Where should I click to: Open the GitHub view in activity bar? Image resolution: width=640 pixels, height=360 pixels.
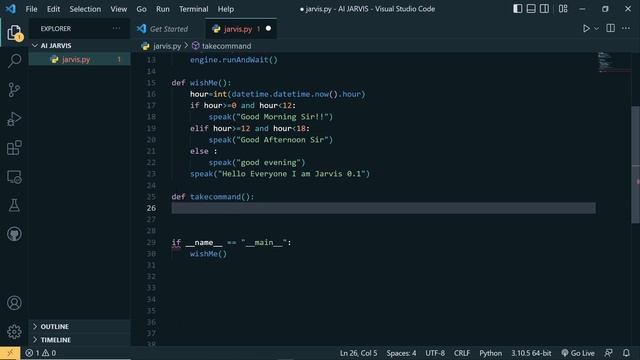pos(14,234)
